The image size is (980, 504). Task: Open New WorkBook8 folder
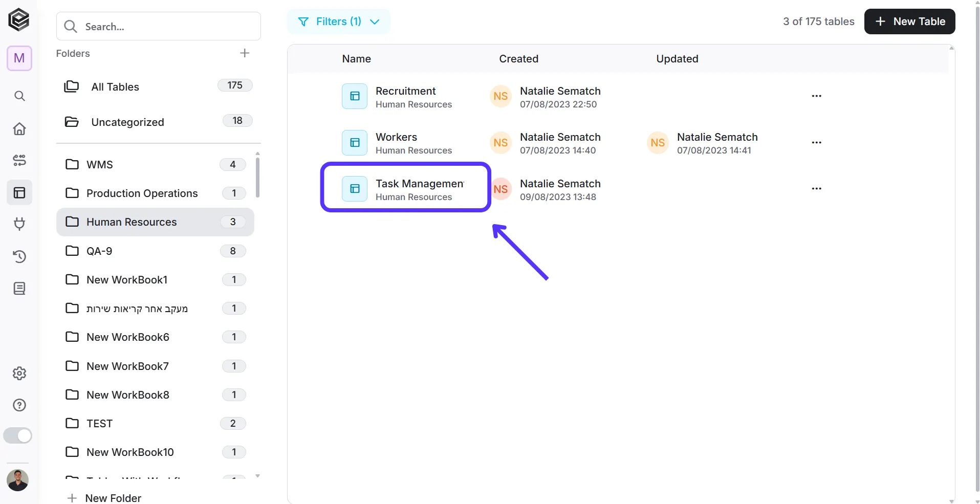pos(155,395)
